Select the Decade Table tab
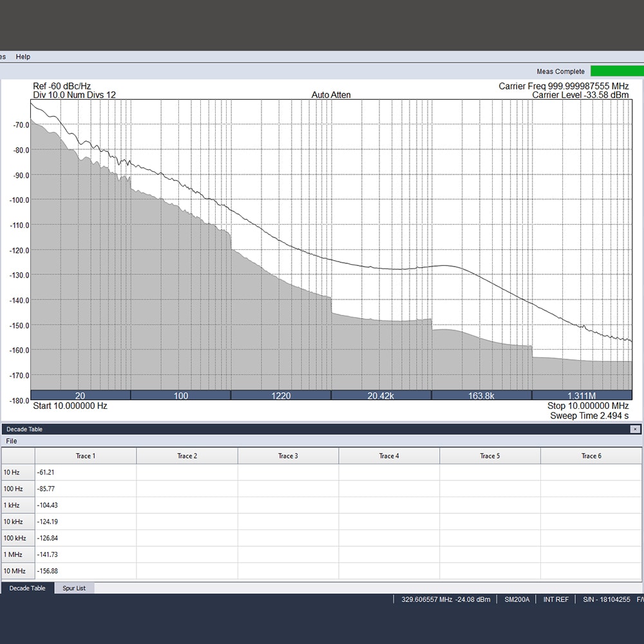Screen dimensions: 644x644 pos(27,588)
